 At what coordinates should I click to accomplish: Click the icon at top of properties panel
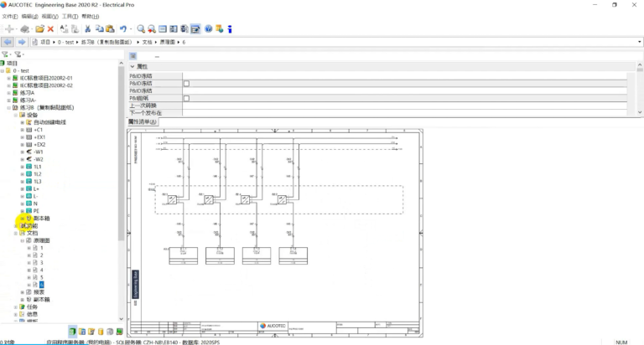[133, 56]
